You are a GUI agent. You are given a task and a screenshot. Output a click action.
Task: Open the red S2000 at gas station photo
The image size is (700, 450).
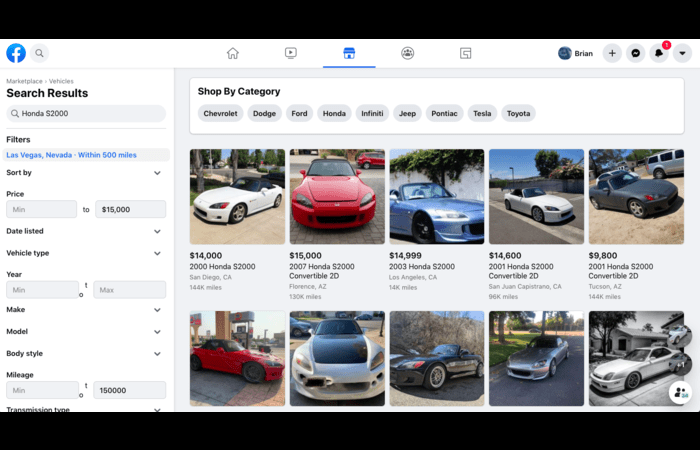(x=237, y=358)
